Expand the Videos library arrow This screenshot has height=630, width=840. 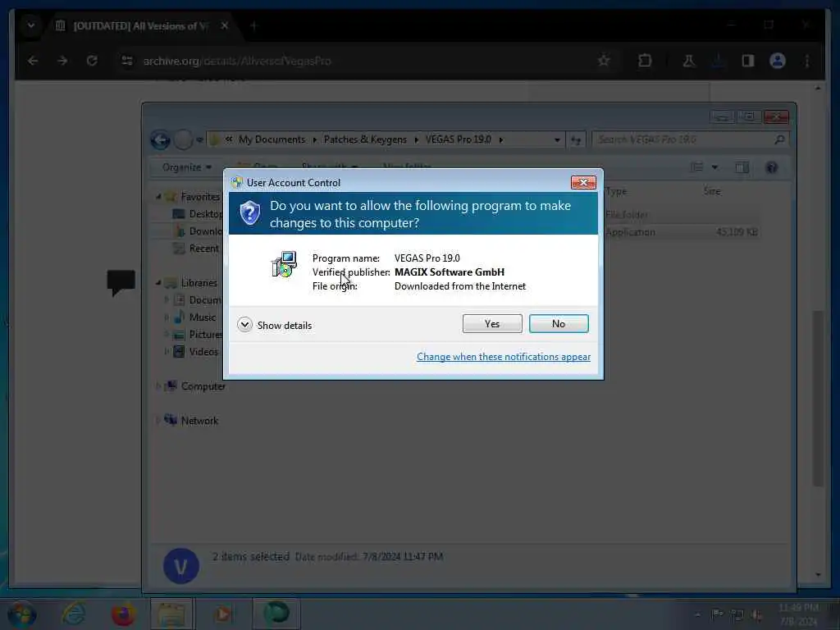coord(167,351)
